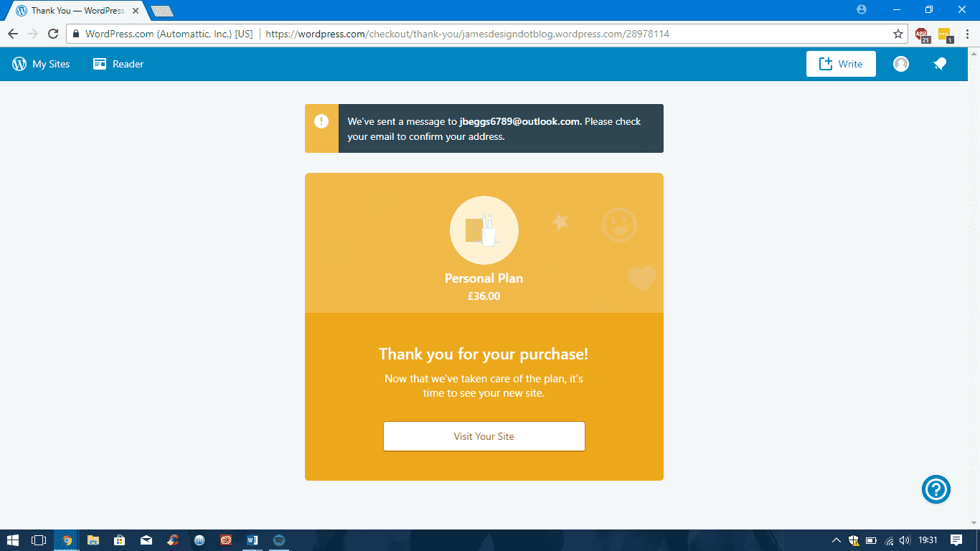Click the 19:31 taskbar clock

(x=928, y=540)
